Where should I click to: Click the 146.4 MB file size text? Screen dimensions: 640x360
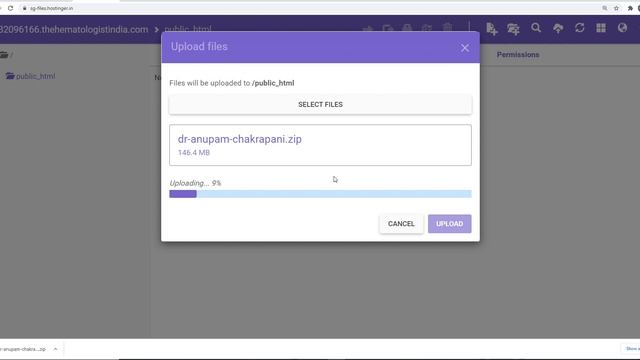click(x=194, y=153)
